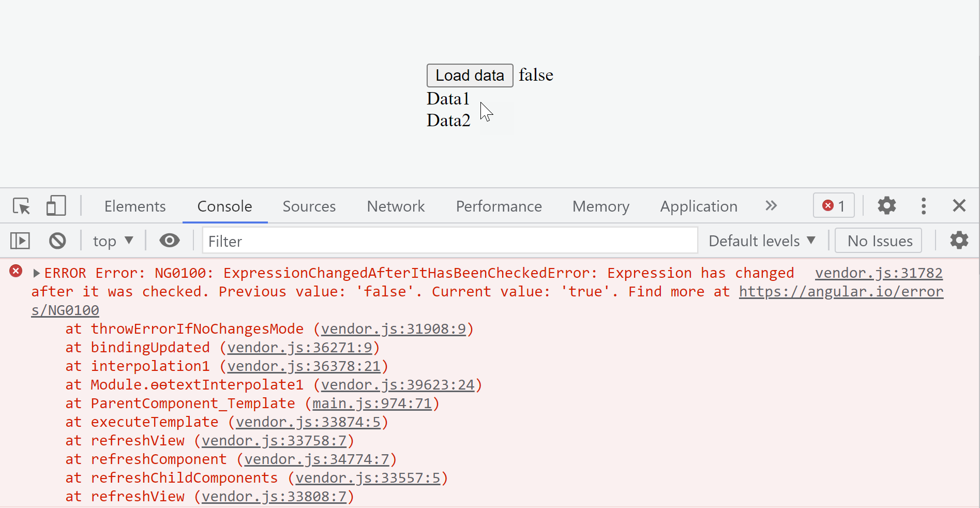980x508 pixels.
Task: Close DevTools with the X icon
Action: 959,206
